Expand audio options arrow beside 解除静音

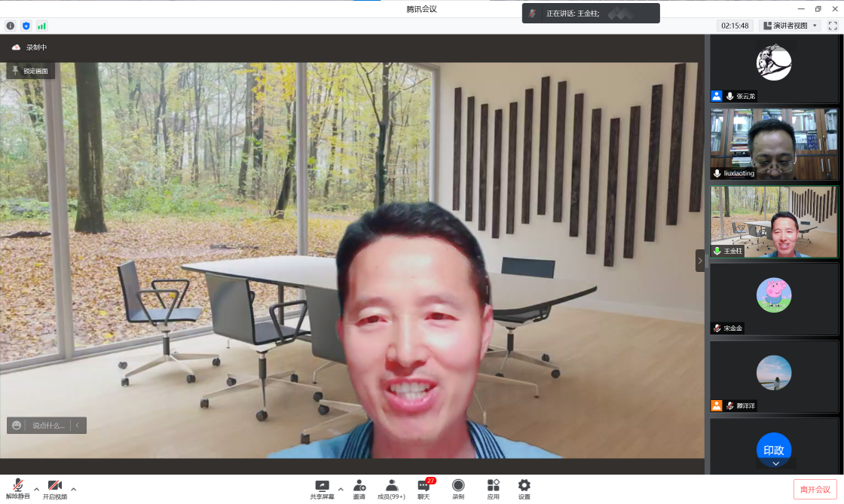[x=36, y=489]
